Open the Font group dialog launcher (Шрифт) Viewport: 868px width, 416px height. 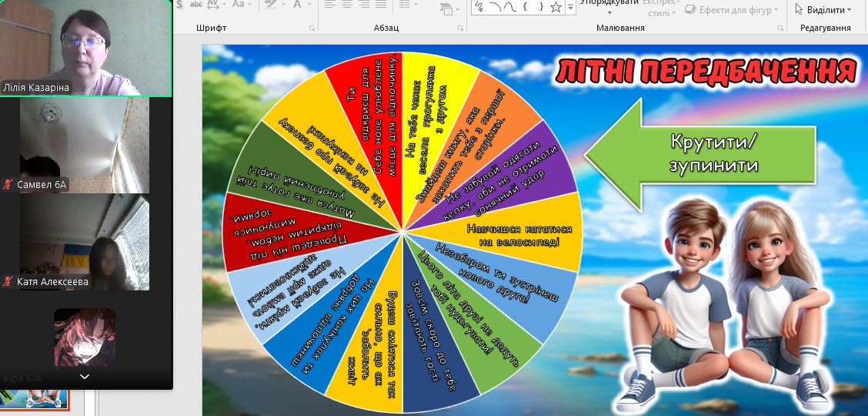(312, 27)
